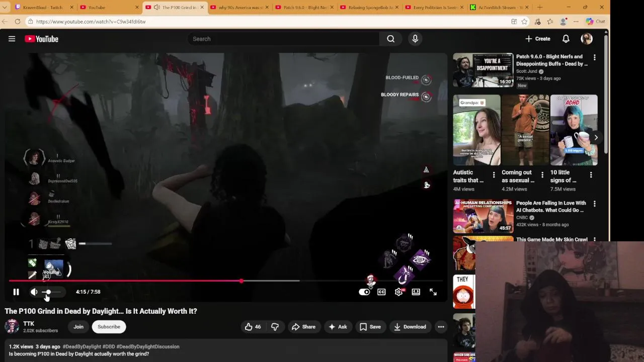Join the TTK channel

pos(78,327)
